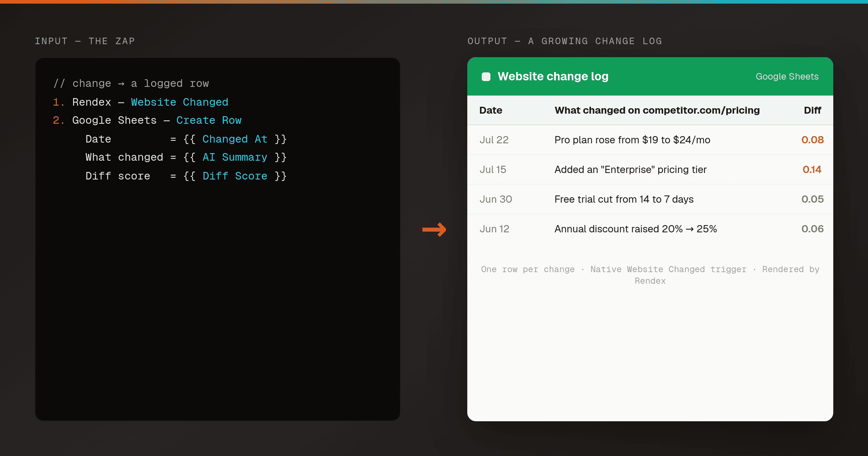Click the 0.08 diff value
The image size is (868, 456).
coord(812,140)
